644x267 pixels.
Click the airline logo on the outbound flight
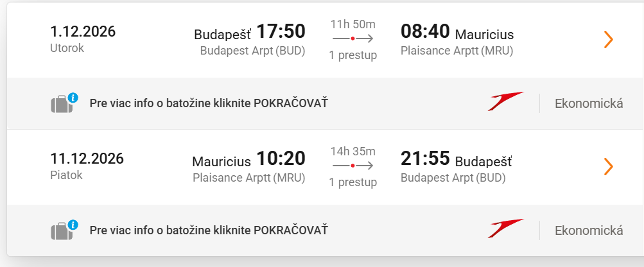point(505,102)
